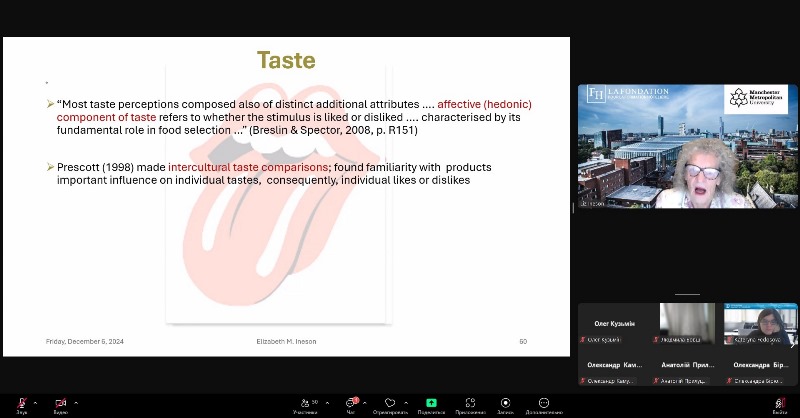Expand the audio options caret beside Звук
The image size is (800, 418).
pyautogui.click(x=36, y=402)
